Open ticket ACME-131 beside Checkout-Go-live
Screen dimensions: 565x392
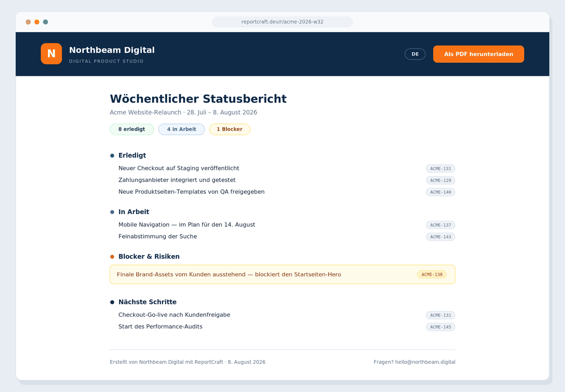click(441, 315)
